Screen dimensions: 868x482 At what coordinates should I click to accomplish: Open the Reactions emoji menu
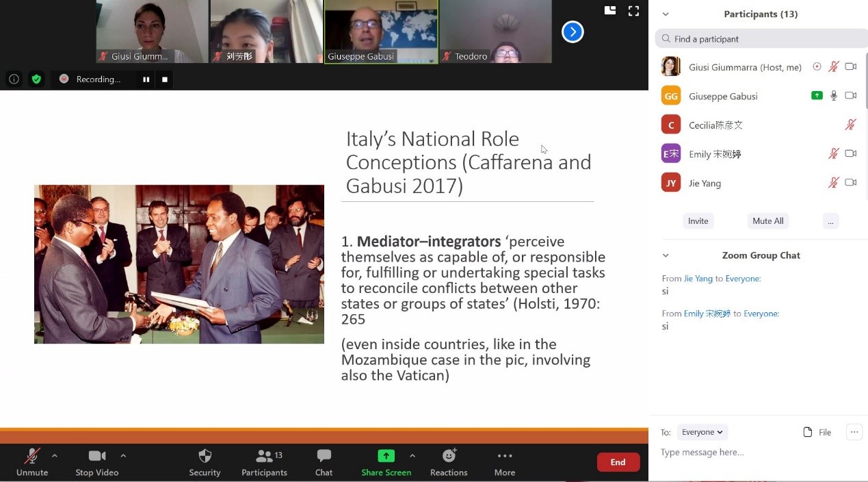click(449, 456)
